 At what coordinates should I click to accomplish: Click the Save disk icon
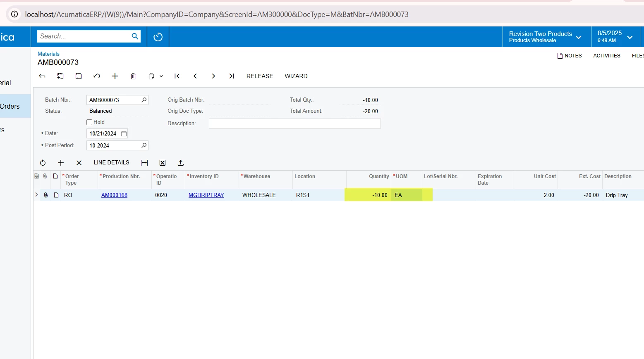coord(79,76)
